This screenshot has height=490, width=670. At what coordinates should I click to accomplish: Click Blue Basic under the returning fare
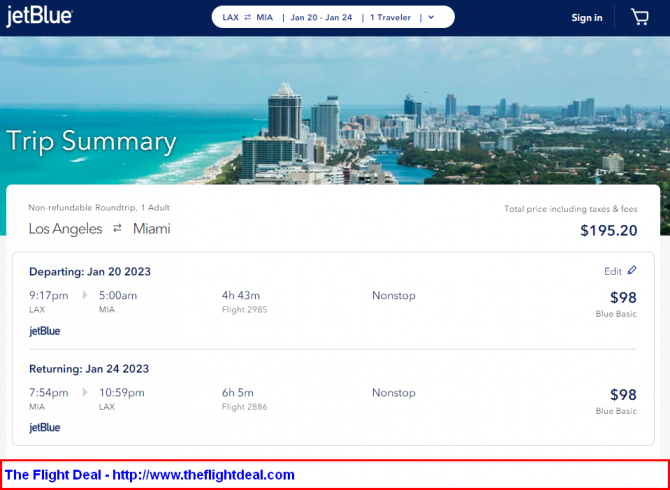[x=616, y=411]
